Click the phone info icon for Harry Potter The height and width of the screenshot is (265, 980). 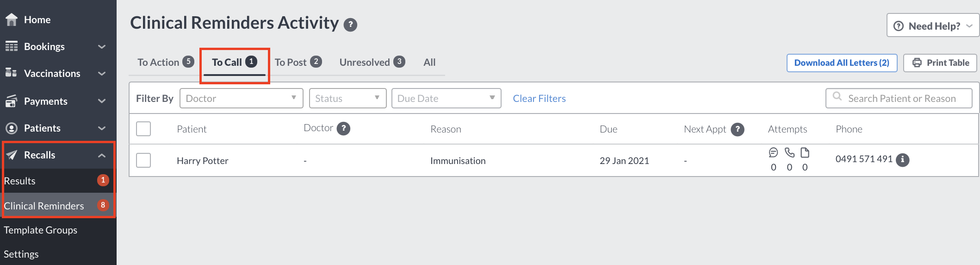pos(903,160)
